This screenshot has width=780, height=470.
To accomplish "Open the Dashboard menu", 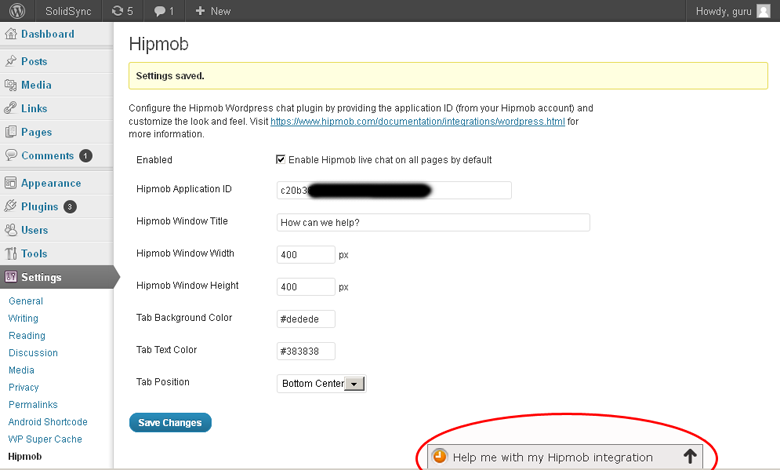I will coord(48,34).
